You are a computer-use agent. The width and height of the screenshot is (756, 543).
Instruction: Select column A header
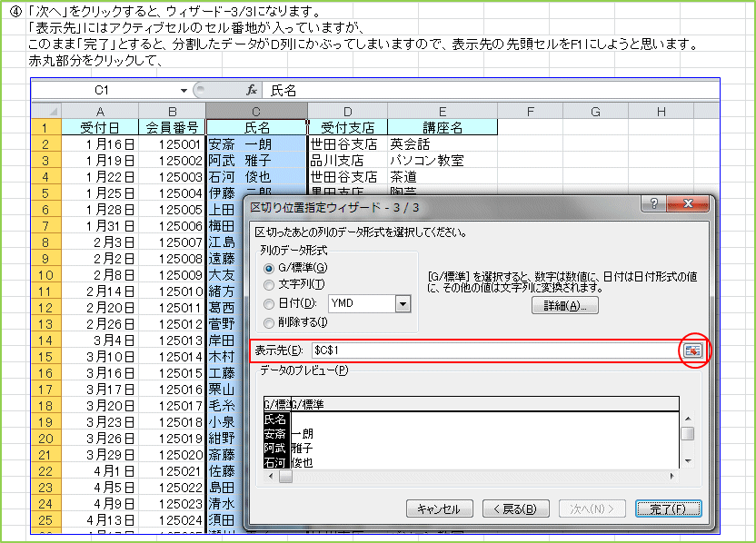[x=100, y=112]
